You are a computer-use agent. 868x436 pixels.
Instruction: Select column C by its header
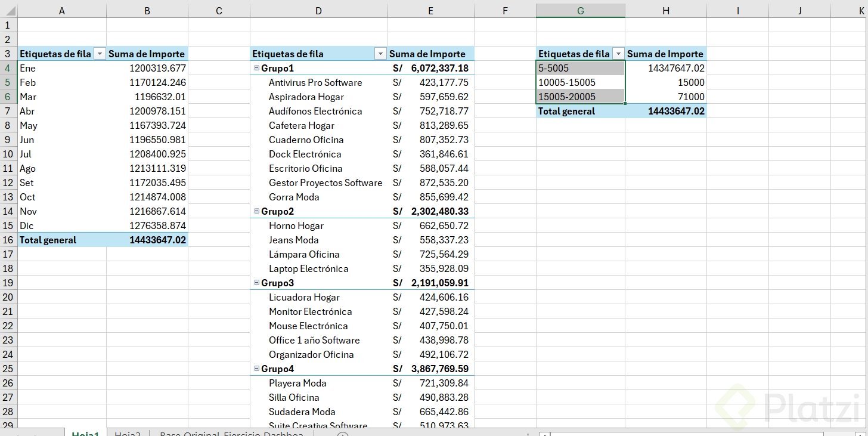click(219, 10)
